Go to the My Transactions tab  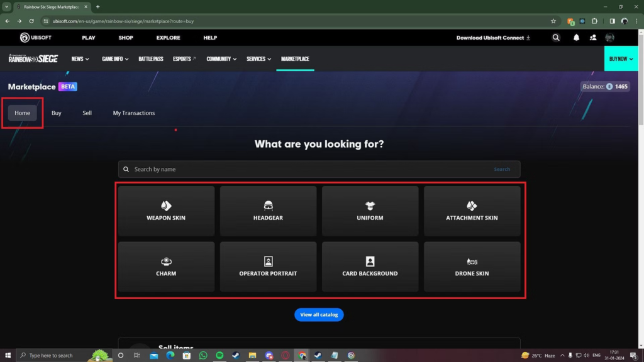[x=134, y=113]
